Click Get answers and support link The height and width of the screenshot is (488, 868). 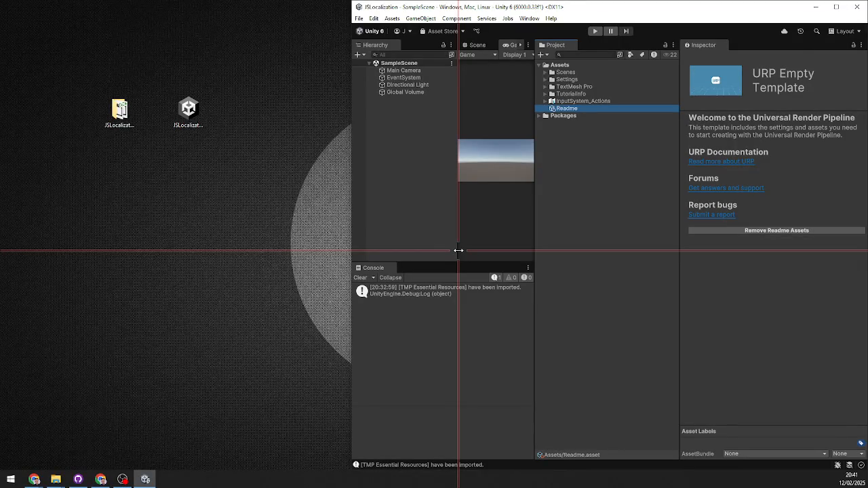coord(726,188)
